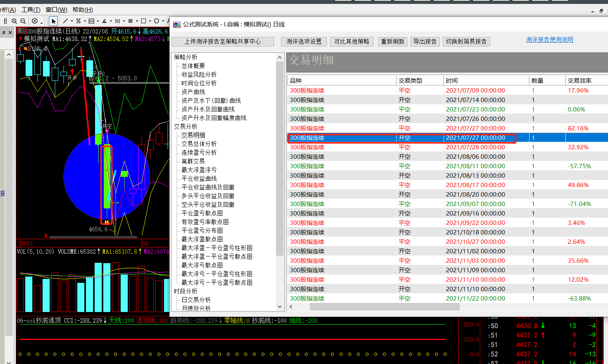The width and height of the screenshot is (608, 364).
Task: Select 平仓收益曲线 tree item
Action: [199, 178]
